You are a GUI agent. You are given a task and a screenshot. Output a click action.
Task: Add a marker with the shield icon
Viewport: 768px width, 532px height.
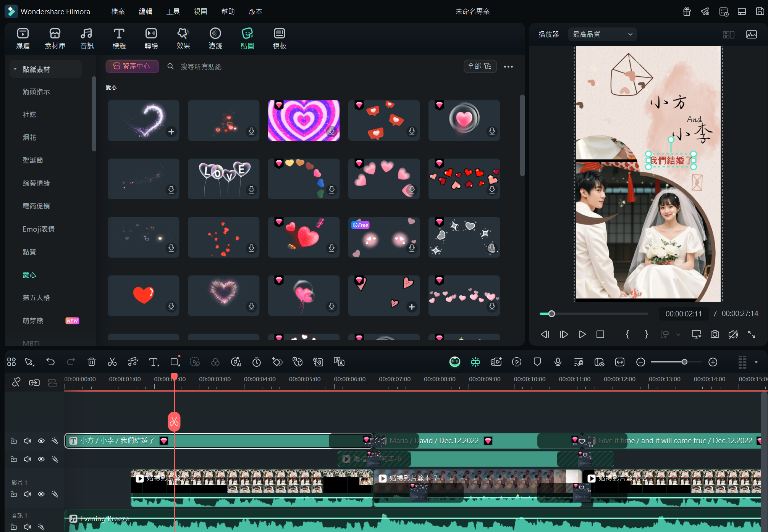point(537,362)
